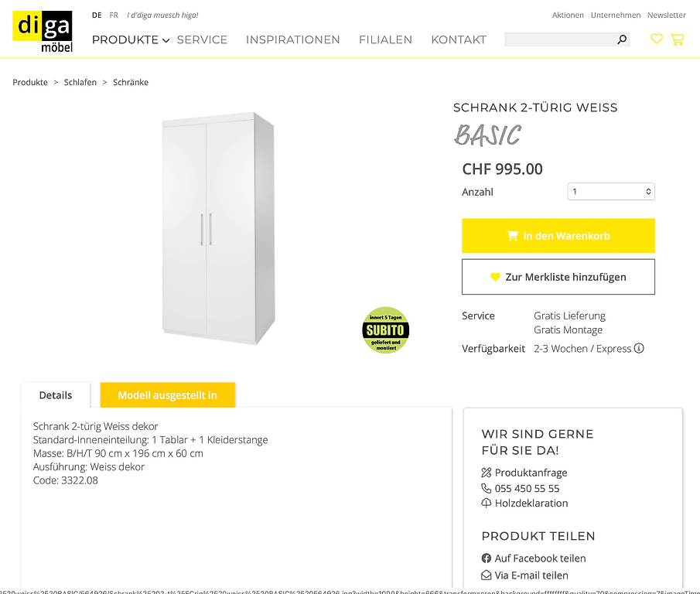Open the shopping cart icon in header
The image size is (700, 594).
[678, 39]
